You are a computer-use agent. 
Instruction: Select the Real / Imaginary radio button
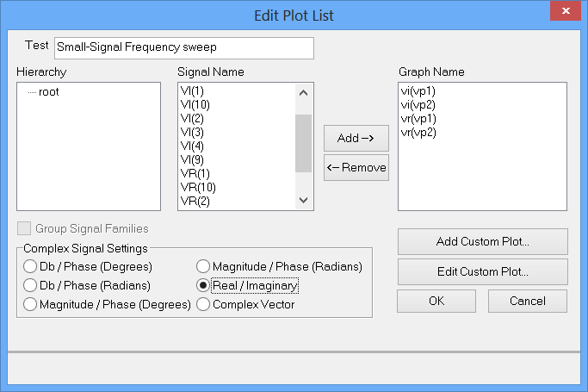(204, 285)
